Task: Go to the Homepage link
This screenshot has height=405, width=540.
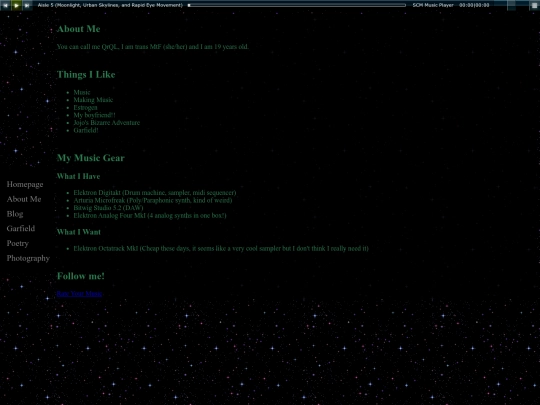Action: tap(25, 185)
